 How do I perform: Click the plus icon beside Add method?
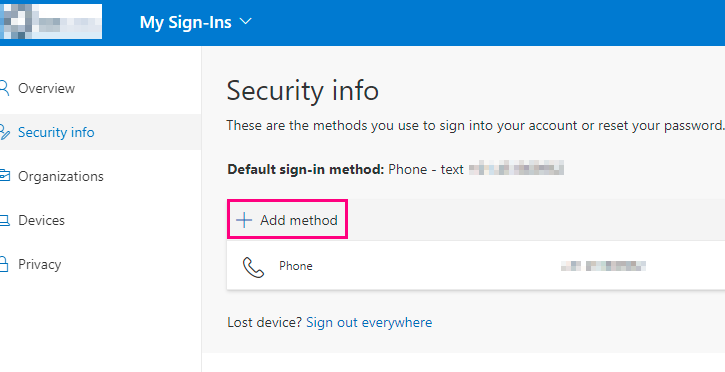click(x=244, y=220)
